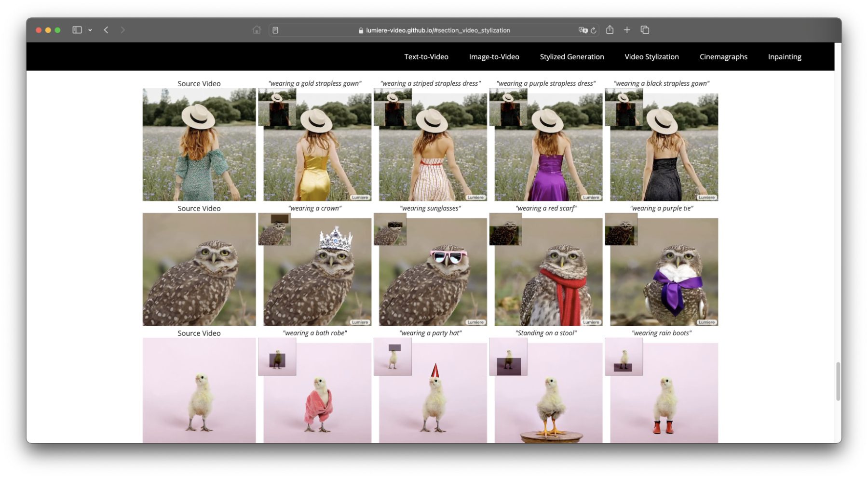Image resolution: width=868 pixels, height=478 pixels.
Task: Open a new tab with the plus icon
Action: coord(627,30)
